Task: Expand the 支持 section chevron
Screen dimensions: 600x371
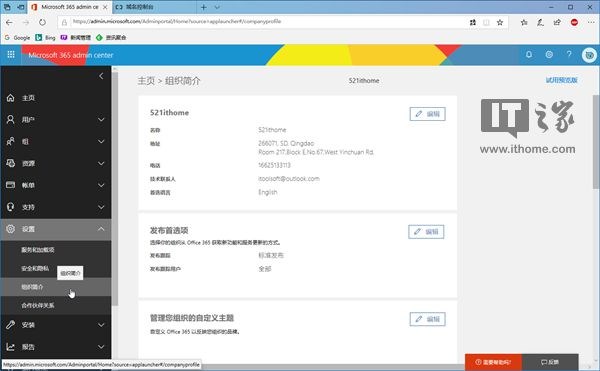Action: pos(101,207)
